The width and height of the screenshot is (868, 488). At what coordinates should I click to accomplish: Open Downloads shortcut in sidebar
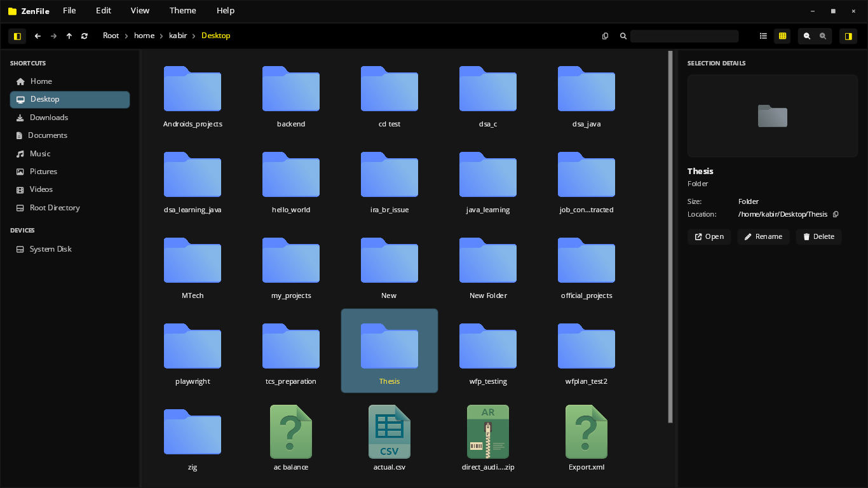click(x=70, y=118)
